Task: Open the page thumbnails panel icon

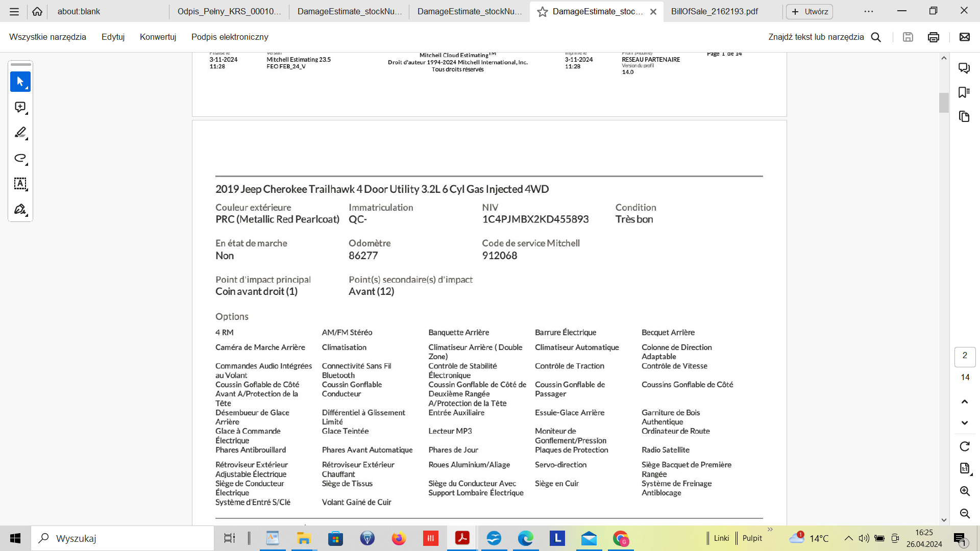Action: pos(964,117)
